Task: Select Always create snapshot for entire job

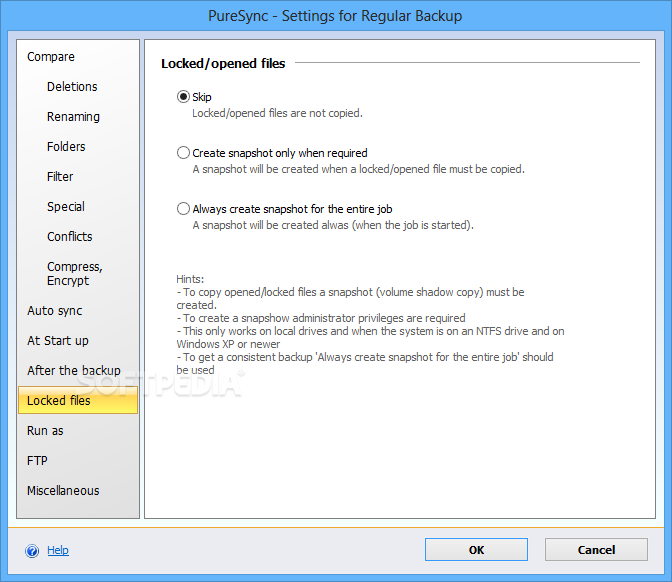Action: pos(183,209)
